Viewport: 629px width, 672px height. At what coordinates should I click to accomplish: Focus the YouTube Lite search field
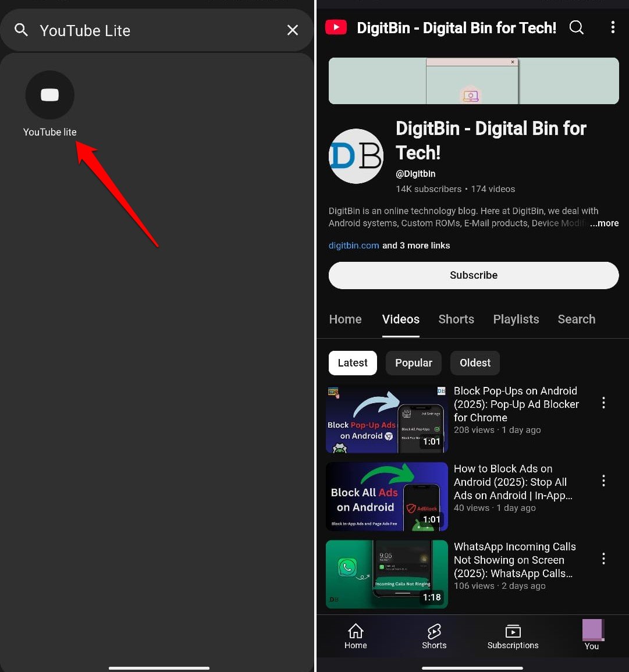pyautogui.click(x=157, y=30)
